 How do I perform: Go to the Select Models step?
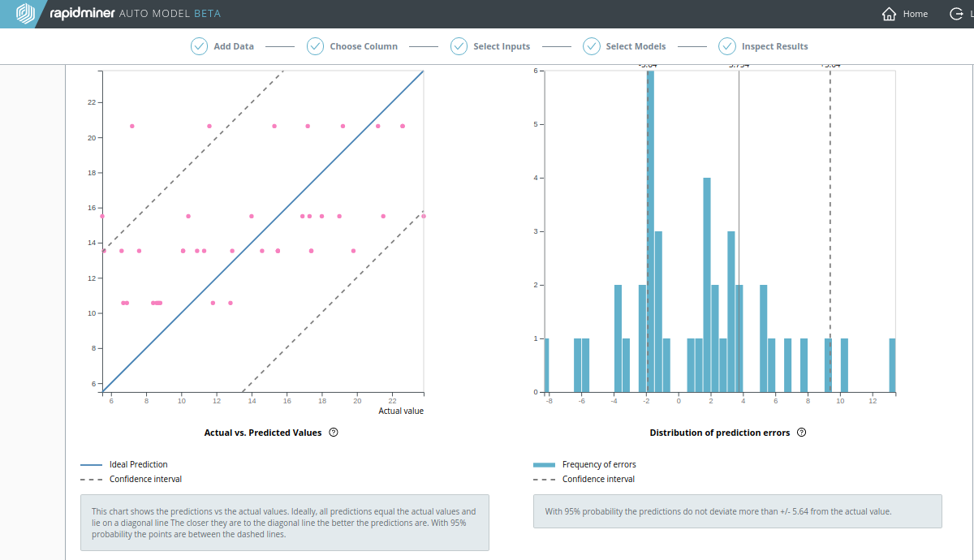pyautogui.click(x=636, y=46)
